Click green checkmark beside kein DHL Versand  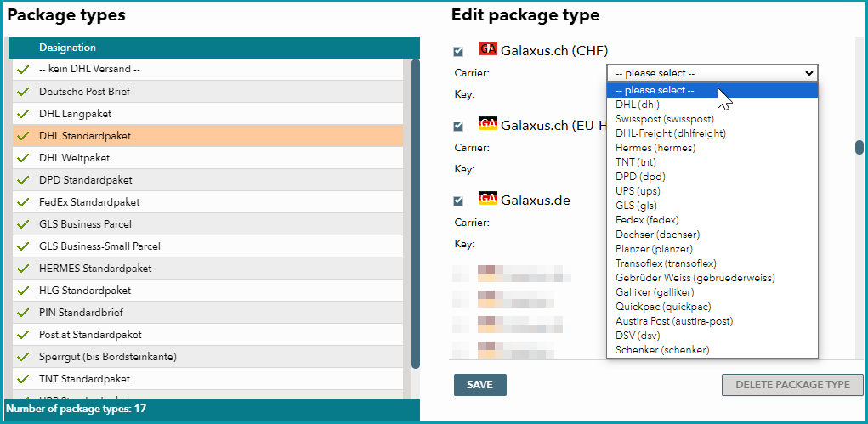coord(23,70)
